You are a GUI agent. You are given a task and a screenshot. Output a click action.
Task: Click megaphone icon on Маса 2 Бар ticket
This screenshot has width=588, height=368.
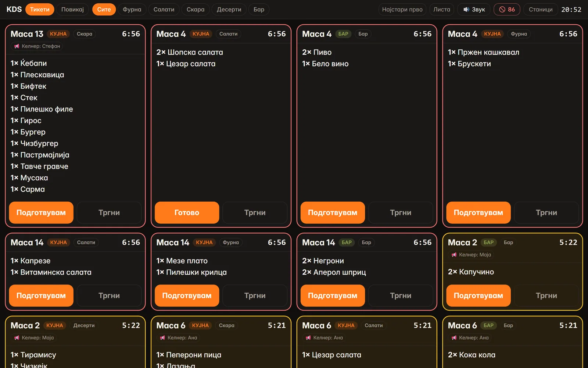[454, 255]
